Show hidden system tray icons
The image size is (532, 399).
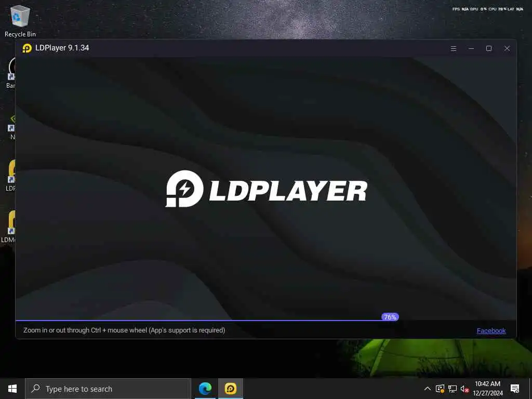click(x=428, y=389)
